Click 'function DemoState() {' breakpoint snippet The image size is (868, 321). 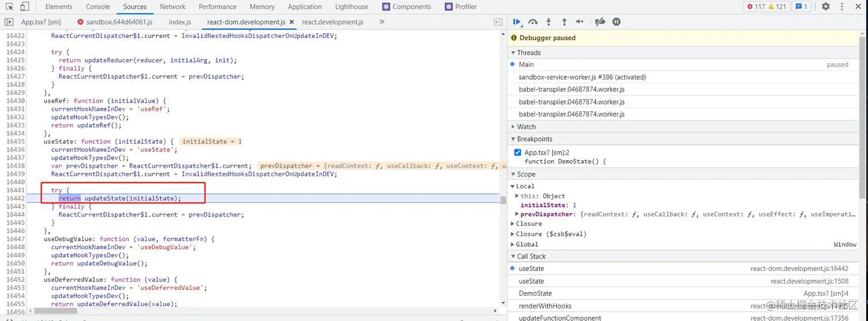pos(565,161)
